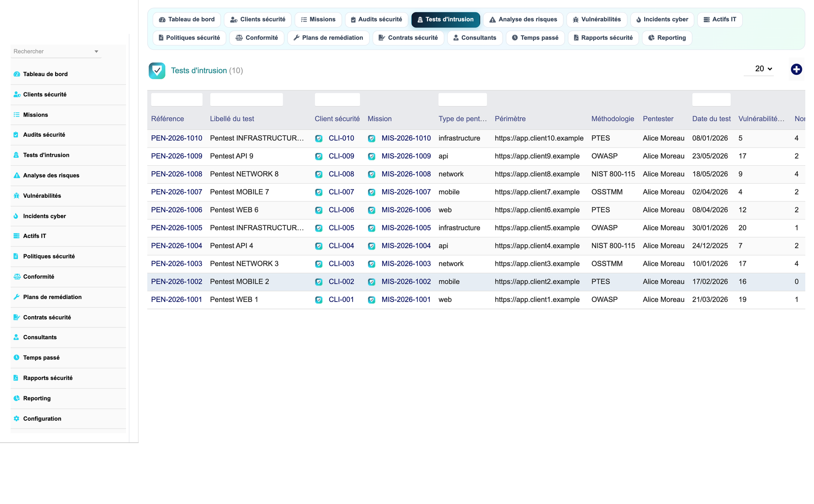Select Tests d'intrusion in the sidebar
The height and width of the screenshot is (504, 814).
[x=68, y=155]
